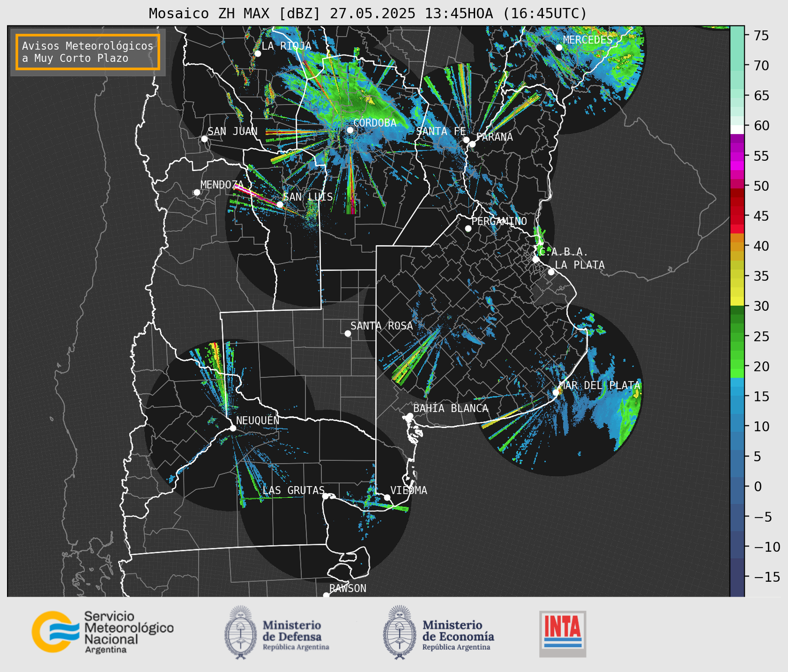Viewport: 788px width, 672px height.
Task: Click the MENDOZA label text
Action: click(x=222, y=185)
